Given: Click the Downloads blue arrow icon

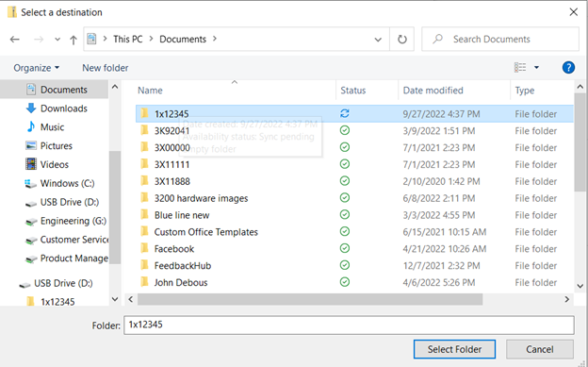Looking at the screenshot, I should coord(31,108).
